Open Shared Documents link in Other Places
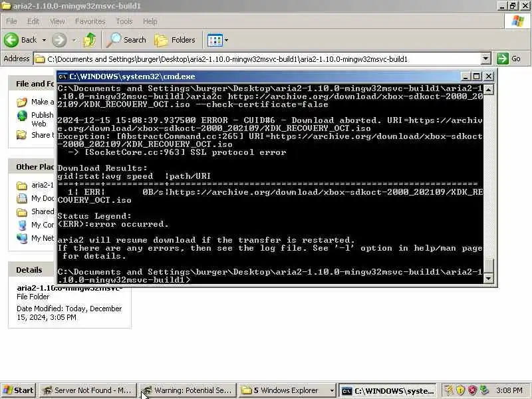532x399 pixels. point(43,211)
